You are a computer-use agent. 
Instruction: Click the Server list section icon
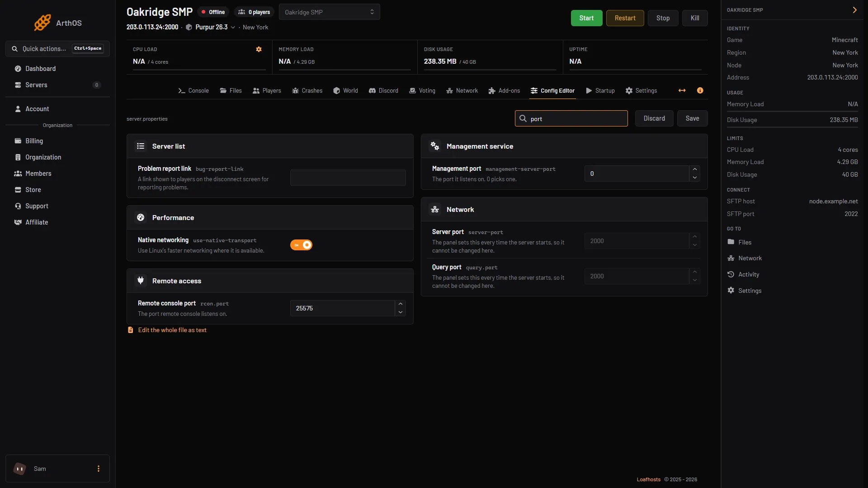(x=141, y=146)
